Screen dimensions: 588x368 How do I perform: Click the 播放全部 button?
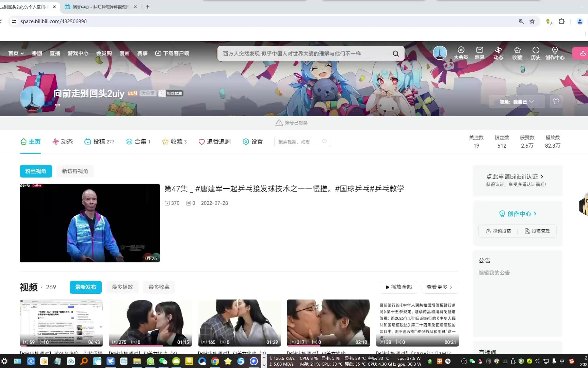coord(398,287)
